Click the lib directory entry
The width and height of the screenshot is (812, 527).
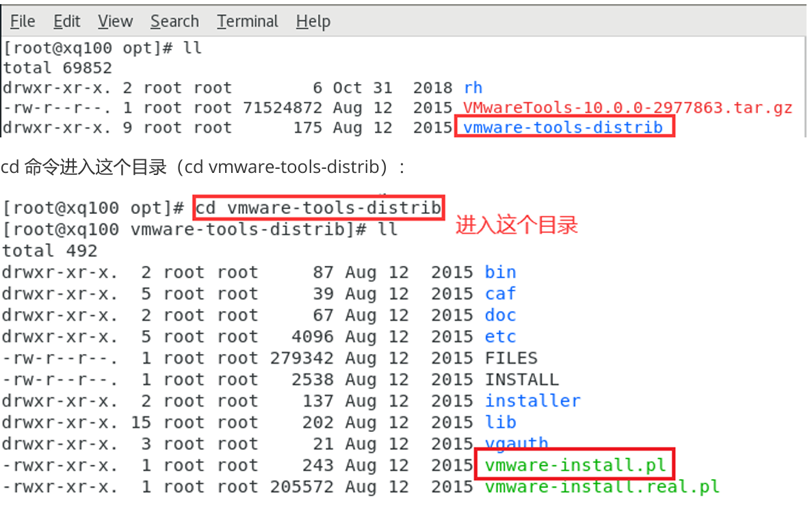coord(500,422)
